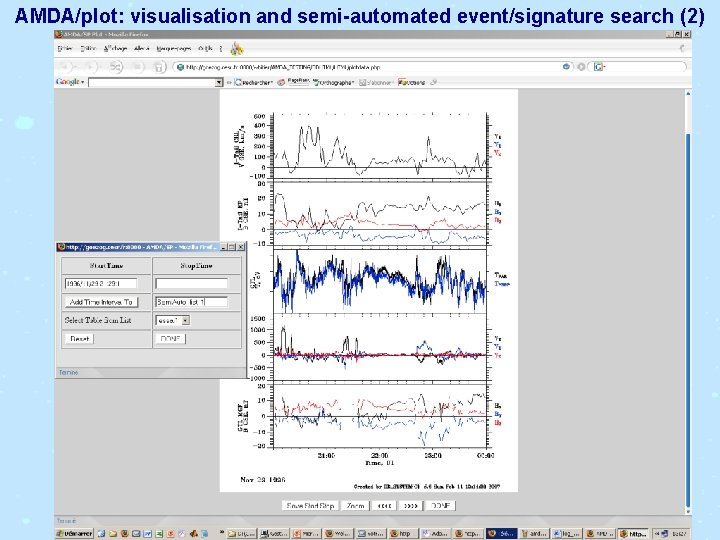The width and height of the screenshot is (720, 540).
Task: Click scrollbar down arrow in main window
Action: [x=688, y=511]
